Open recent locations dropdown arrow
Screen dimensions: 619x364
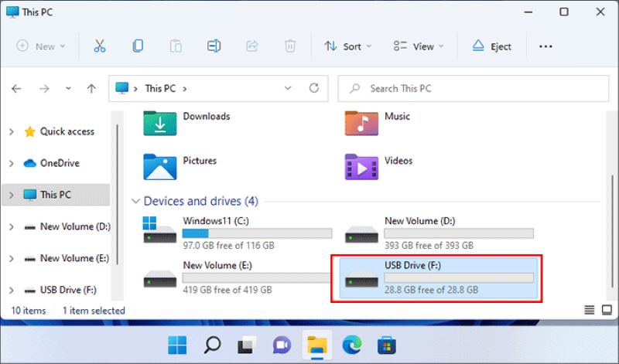[68, 89]
